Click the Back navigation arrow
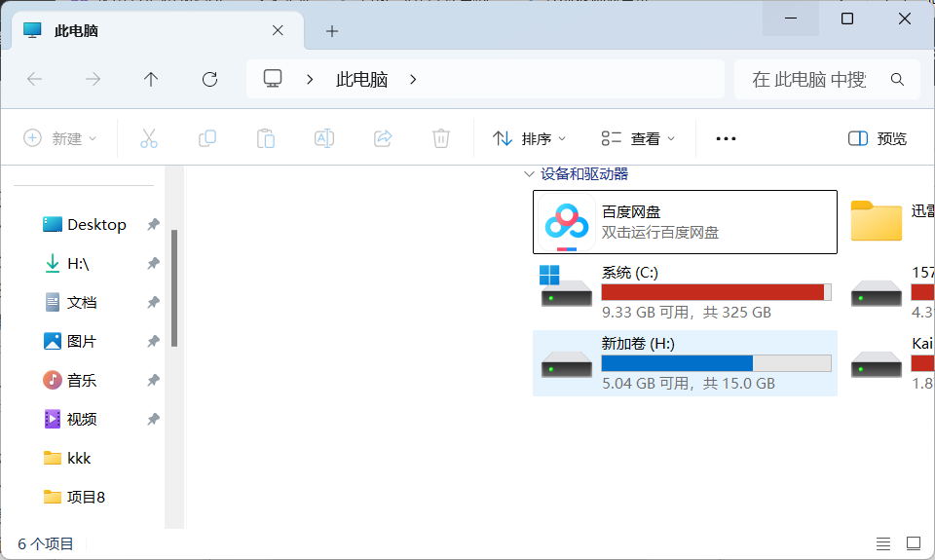Image resolution: width=935 pixels, height=560 pixels. 35,79
